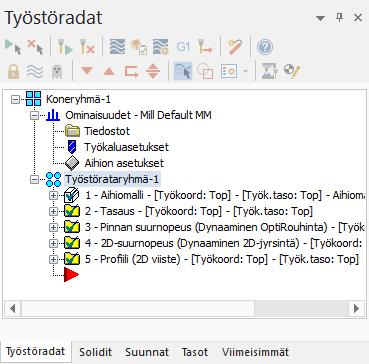Select row text '4 - 2D-suurnopeus'
The height and width of the screenshot is (364, 369).
(x=129, y=243)
